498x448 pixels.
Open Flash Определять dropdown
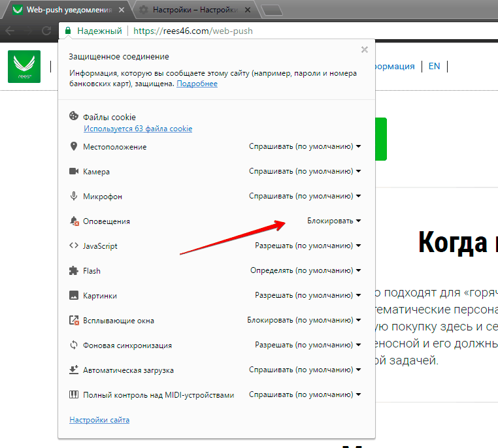tap(306, 270)
